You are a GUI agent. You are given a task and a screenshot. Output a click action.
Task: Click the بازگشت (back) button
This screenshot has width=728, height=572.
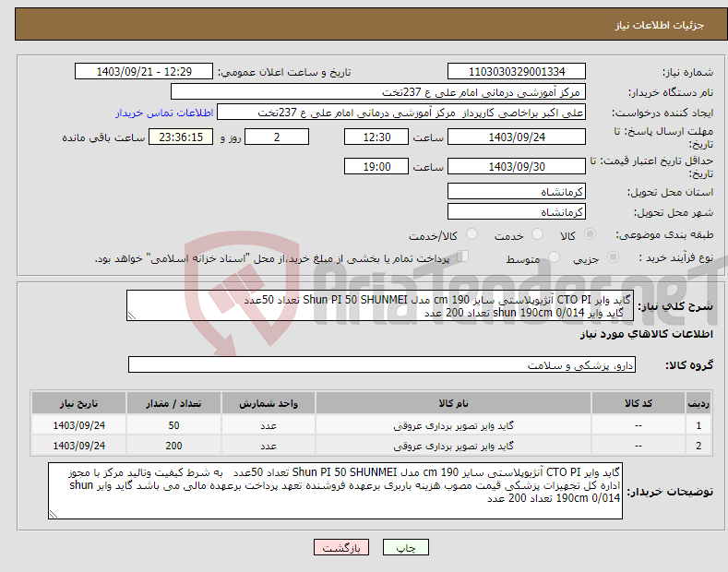[x=341, y=547]
